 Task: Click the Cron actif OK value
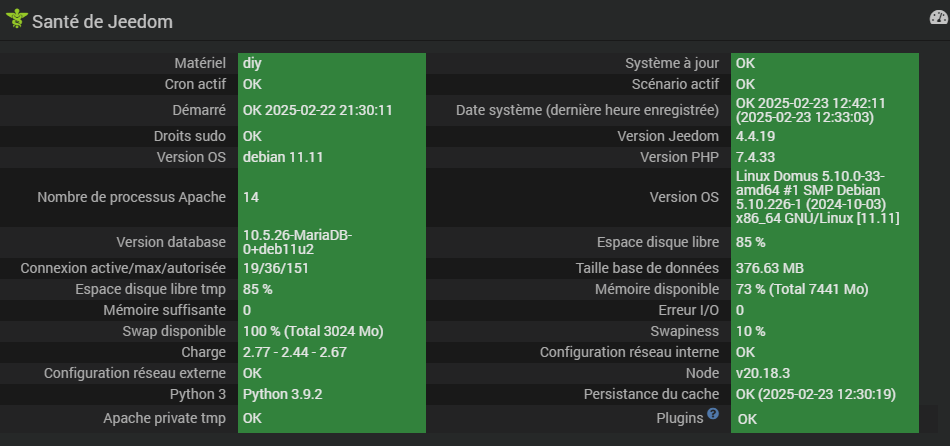(253, 84)
